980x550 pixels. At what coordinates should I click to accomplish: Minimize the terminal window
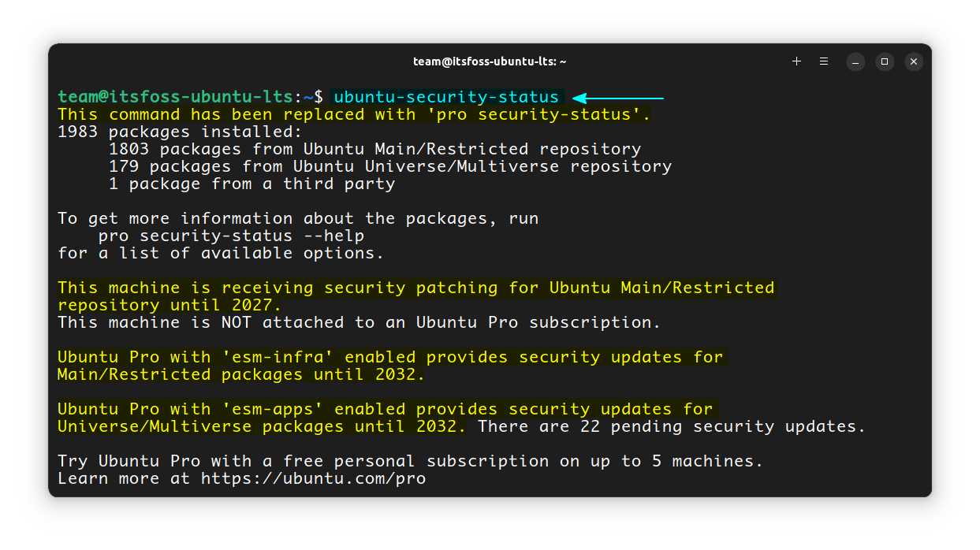(x=855, y=61)
